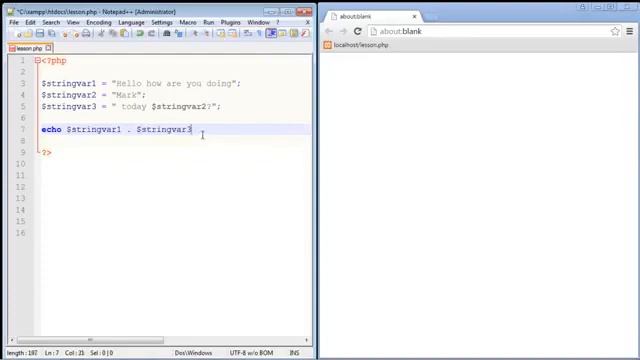This screenshot has height=360, width=640.
Task: Open the ? help menu
Action: 278,22
